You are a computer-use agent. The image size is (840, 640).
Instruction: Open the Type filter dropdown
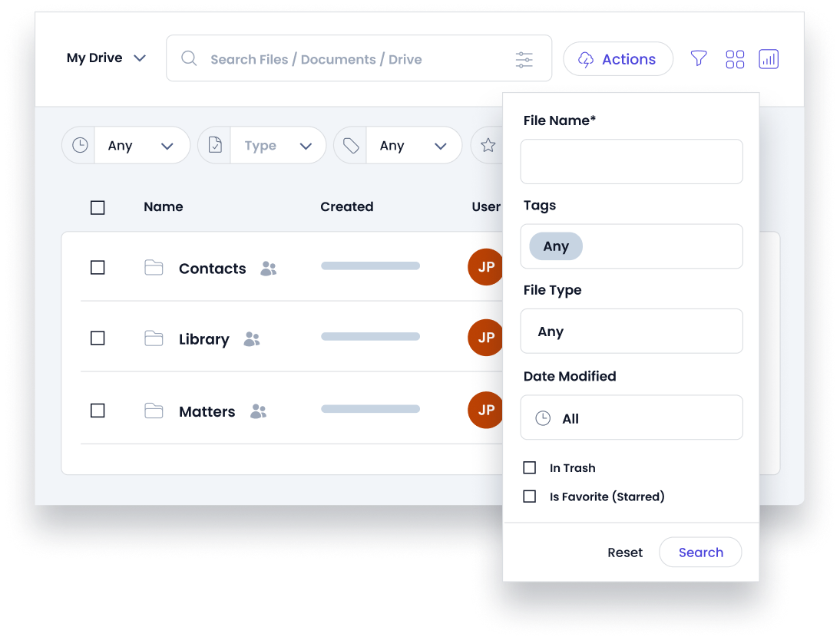(x=277, y=146)
